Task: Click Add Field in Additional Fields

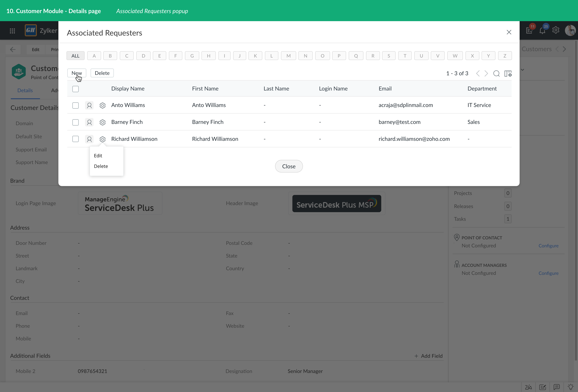Action: (429, 356)
